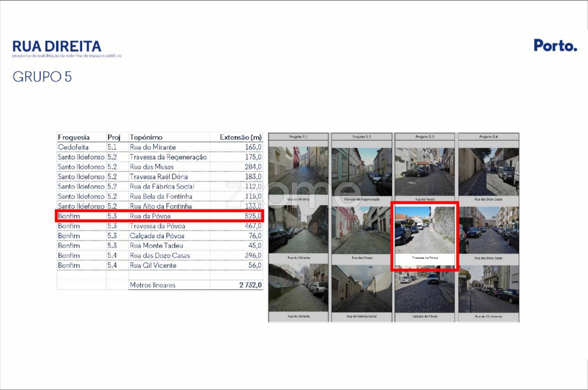Click the GRUPO 5 heading
Image resolution: width=588 pixels, height=390 pixels.
coord(42,77)
